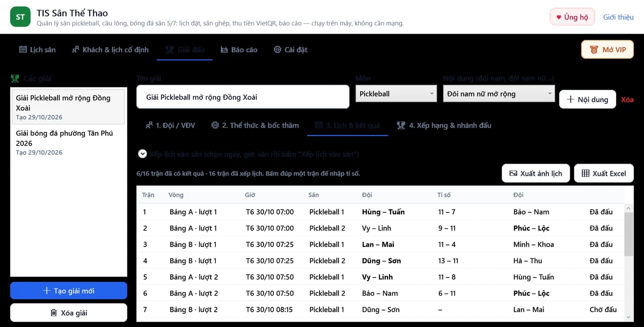Click Chờ đấu status of match 7
Viewport: 644px width, 327px height.
point(603,309)
